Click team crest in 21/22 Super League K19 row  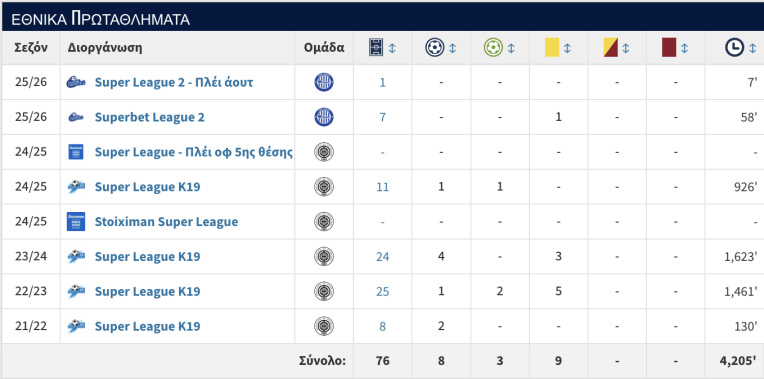click(324, 326)
